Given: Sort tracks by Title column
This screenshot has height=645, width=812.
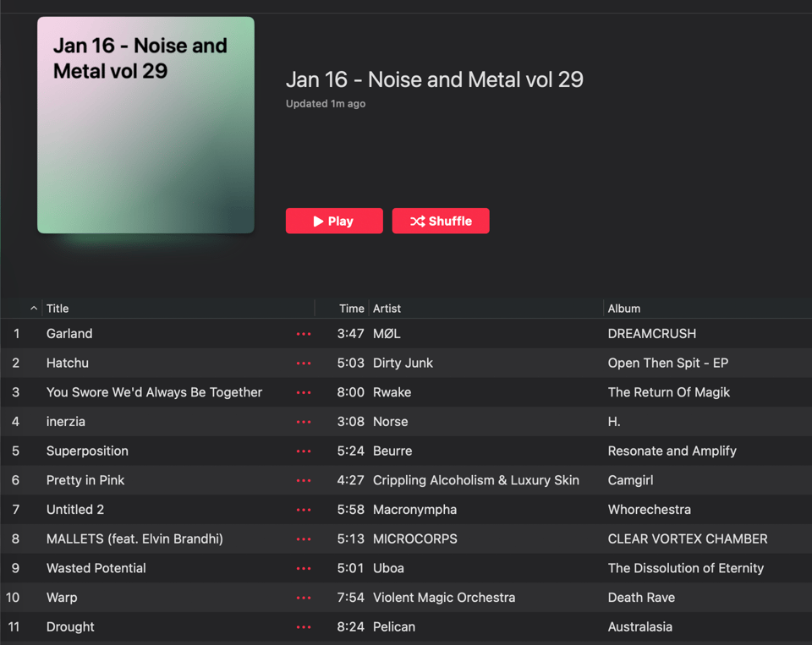Looking at the screenshot, I should pos(58,309).
